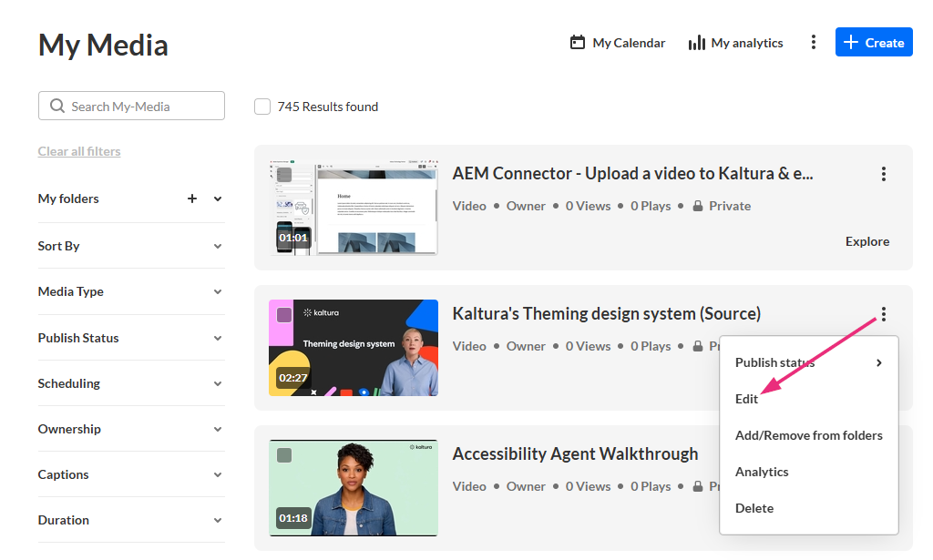Click the magnifier search icon
933x560 pixels.
click(57, 106)
